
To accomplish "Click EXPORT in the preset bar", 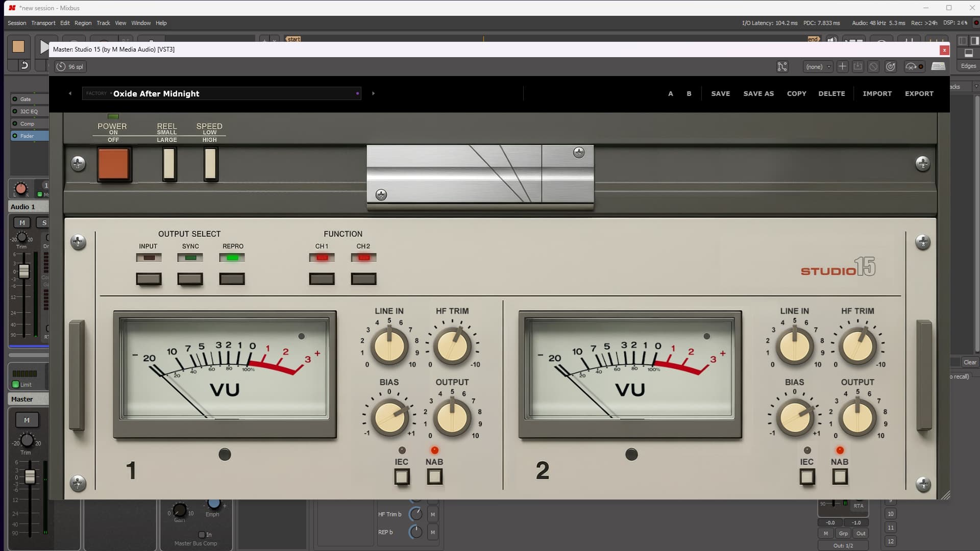I will [x=919, y=94].
